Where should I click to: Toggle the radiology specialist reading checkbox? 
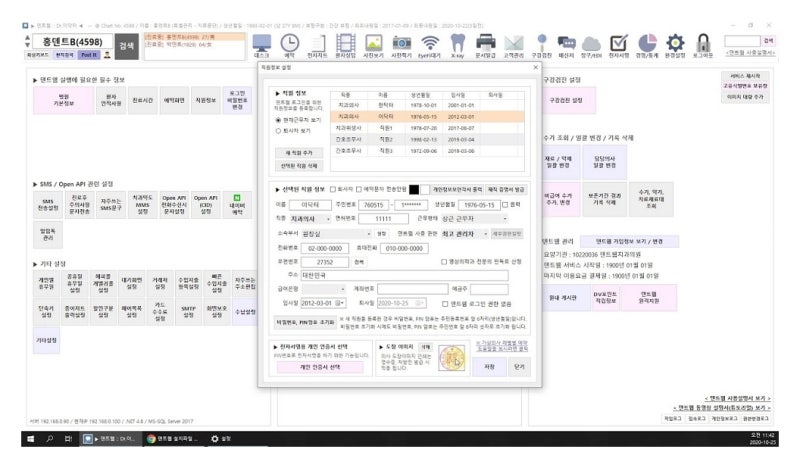click(x=444, y=262)
